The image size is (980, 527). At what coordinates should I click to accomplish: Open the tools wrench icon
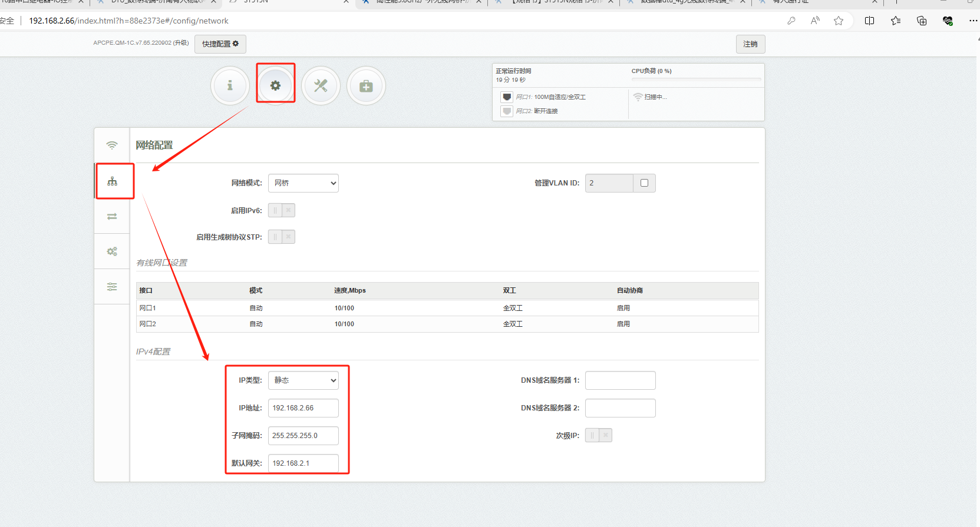[321, 86]
